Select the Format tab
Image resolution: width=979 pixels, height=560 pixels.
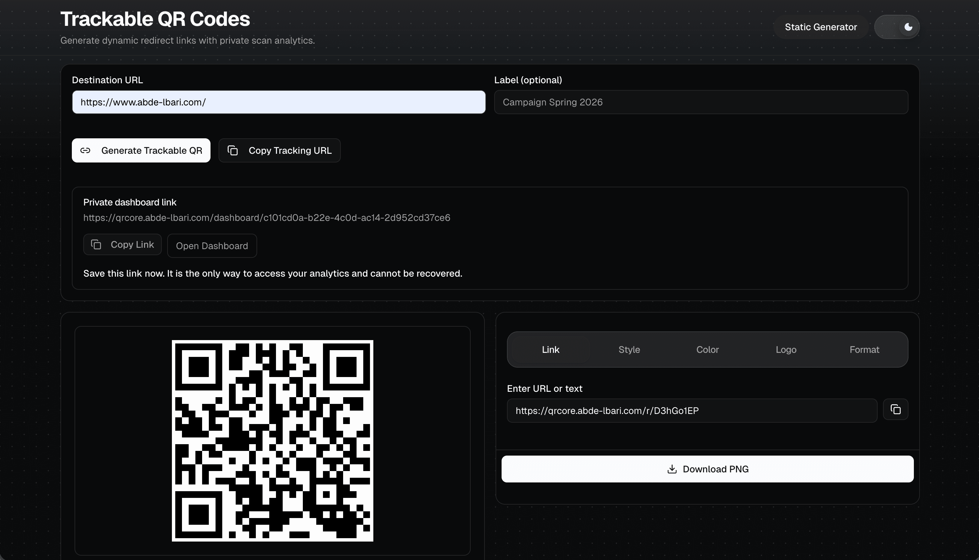point(865,349)
